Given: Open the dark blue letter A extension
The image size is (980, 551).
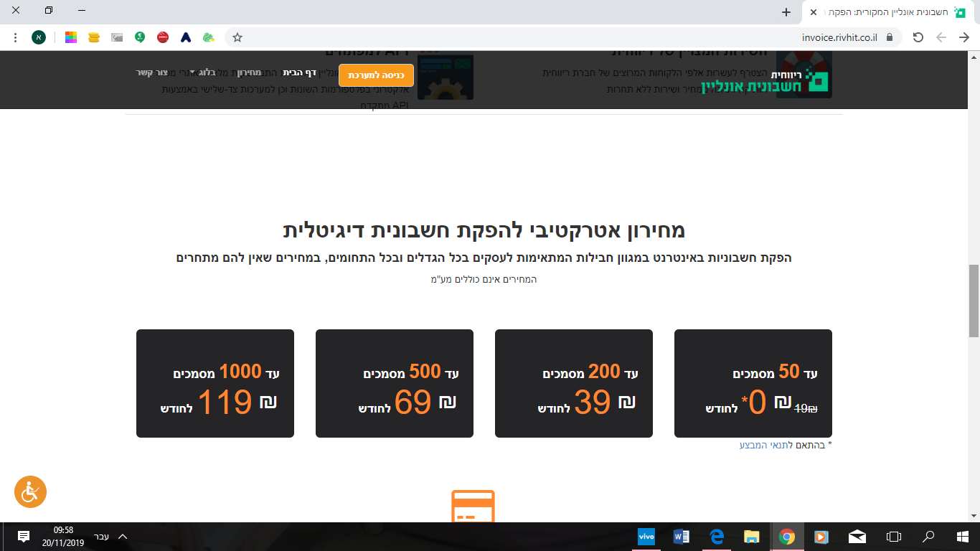Looking at the screenshot, I should [x=186, y=37].
